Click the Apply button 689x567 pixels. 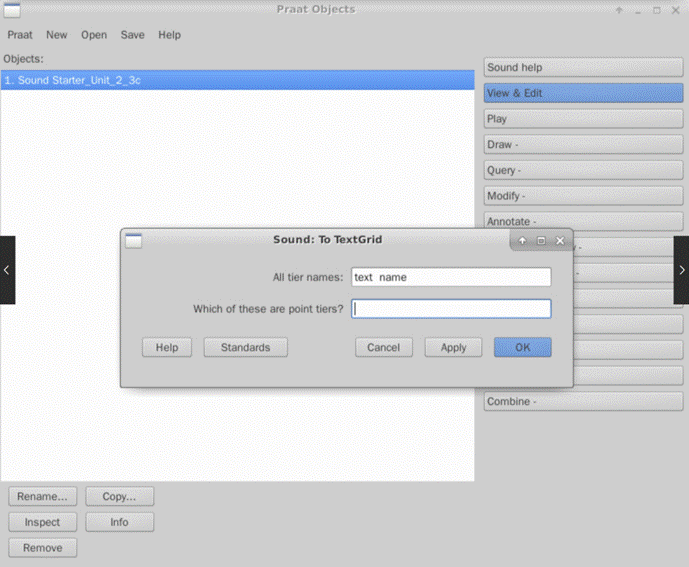[x=453, y=347]
